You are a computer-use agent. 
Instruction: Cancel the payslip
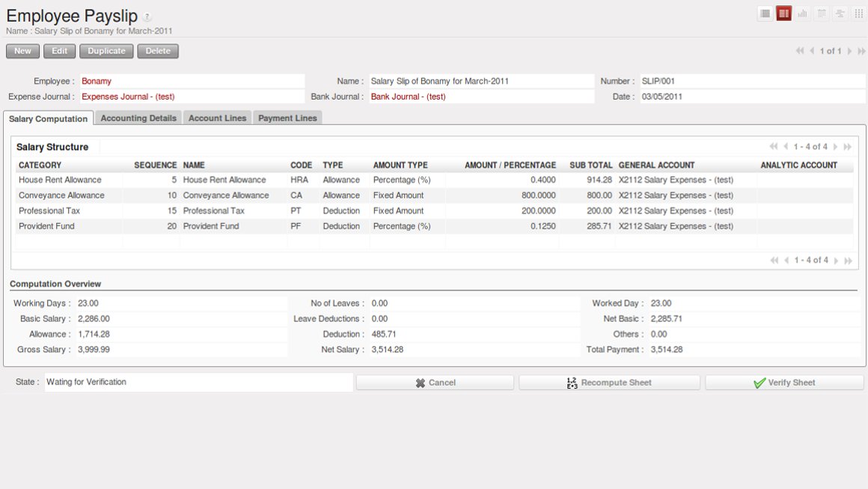(435, 383)
